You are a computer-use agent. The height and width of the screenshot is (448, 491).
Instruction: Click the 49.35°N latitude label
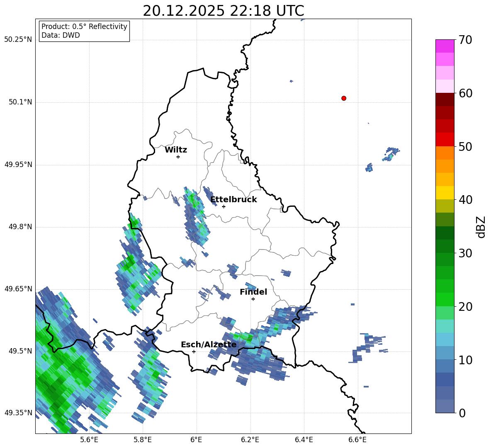pos(18,413)
